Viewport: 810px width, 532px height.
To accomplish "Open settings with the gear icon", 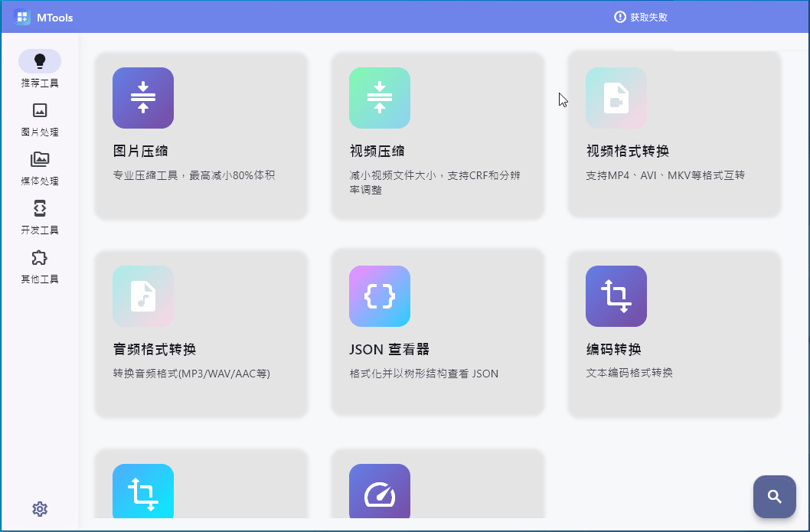I will pyautogui.click(x=40, y=509).
